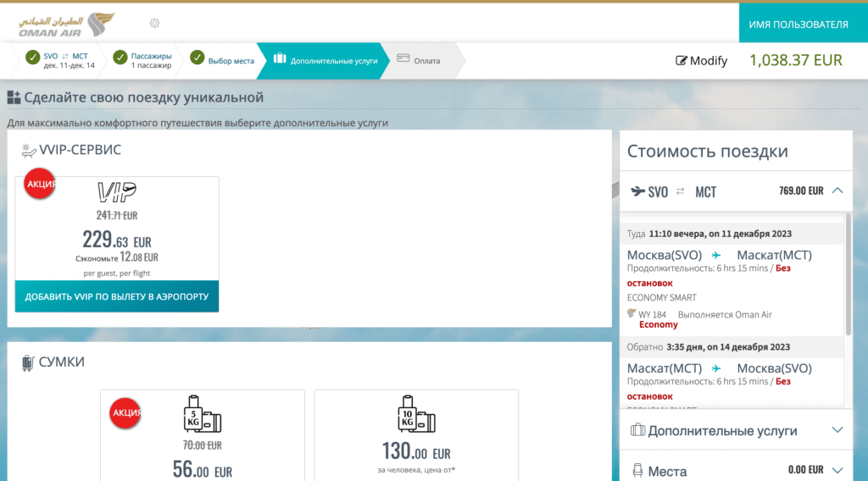
Task: Click the credit card icon beside Оплата
Action: 403,58
